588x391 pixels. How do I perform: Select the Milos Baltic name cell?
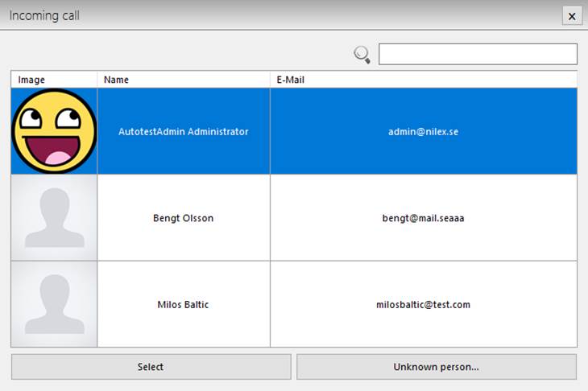[184, 304]
